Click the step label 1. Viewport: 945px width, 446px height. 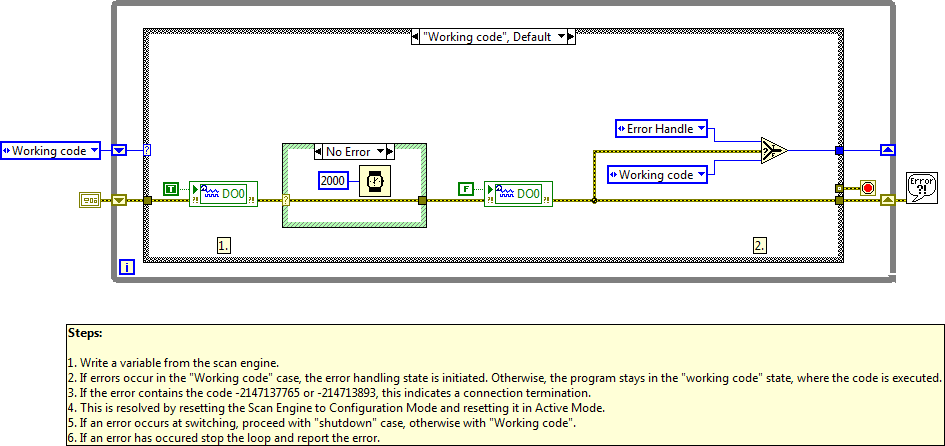[x=224, y=245]
